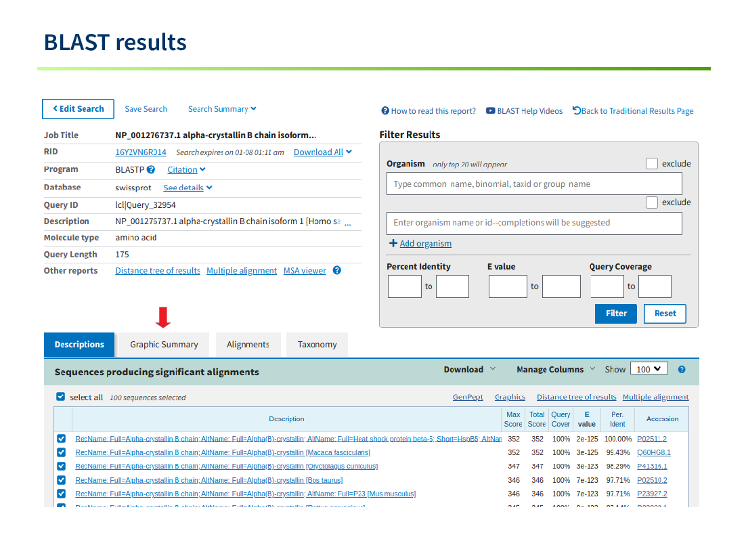Open accession Q60HG8.1

654,452
